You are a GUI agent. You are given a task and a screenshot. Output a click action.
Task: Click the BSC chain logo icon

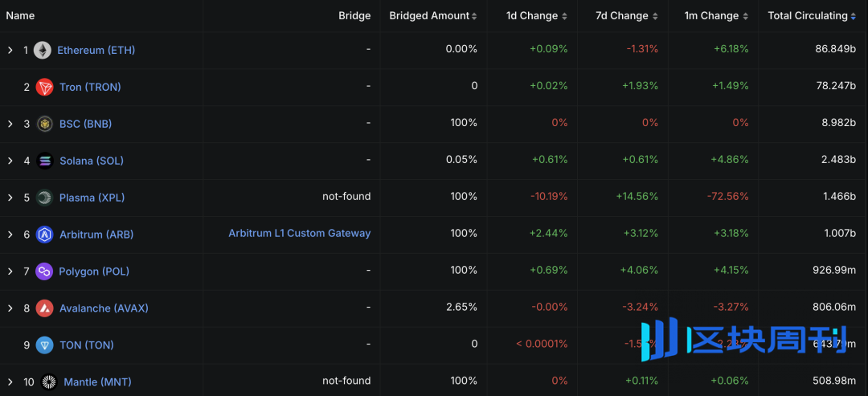(x=45, y=124)
